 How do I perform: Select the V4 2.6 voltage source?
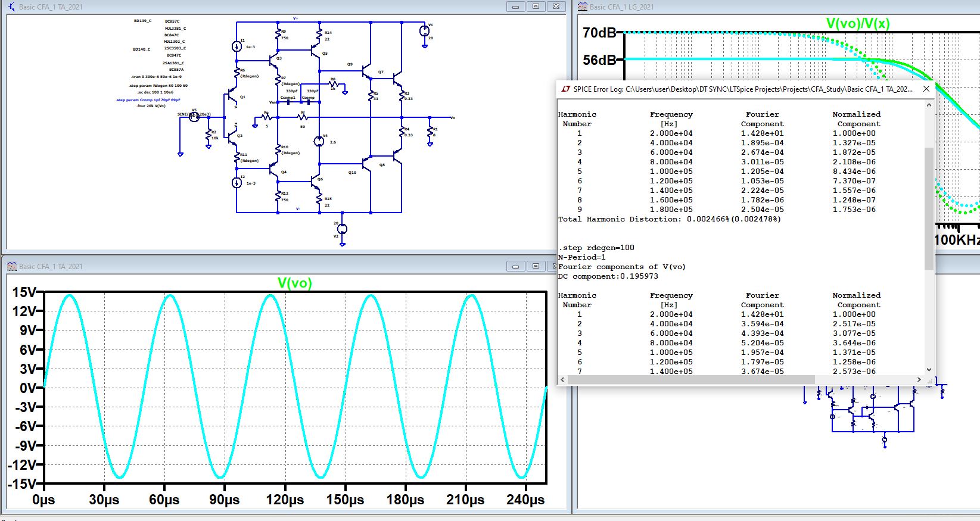pos(319,141)
